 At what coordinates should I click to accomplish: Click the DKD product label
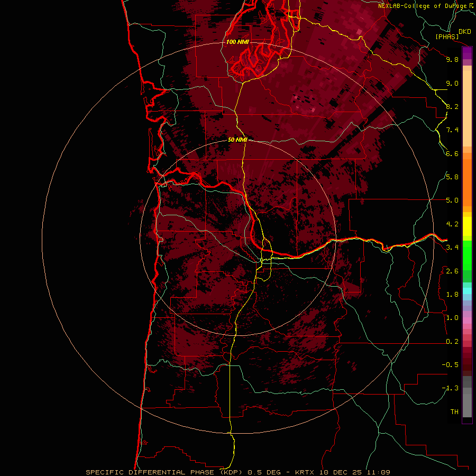pos(465,32)
